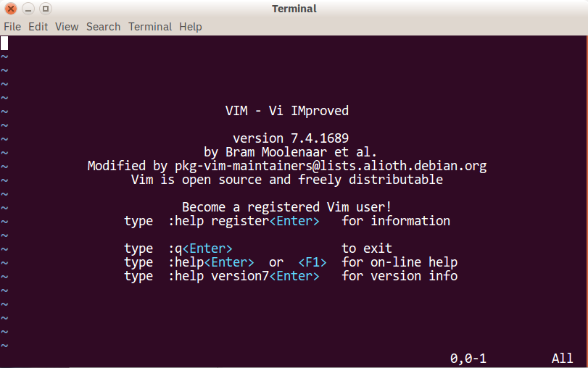Open the Search menu

pyautogui.click(x=103, y=27)
